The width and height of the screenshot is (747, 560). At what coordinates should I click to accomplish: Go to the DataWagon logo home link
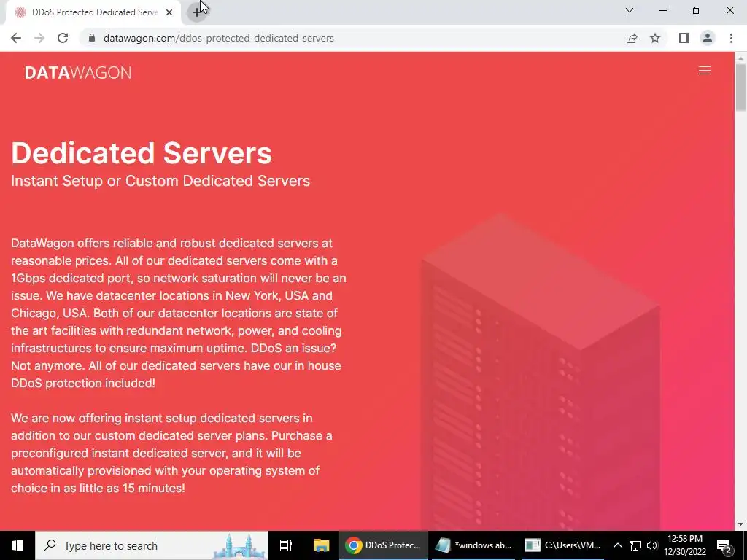(78, 72)
